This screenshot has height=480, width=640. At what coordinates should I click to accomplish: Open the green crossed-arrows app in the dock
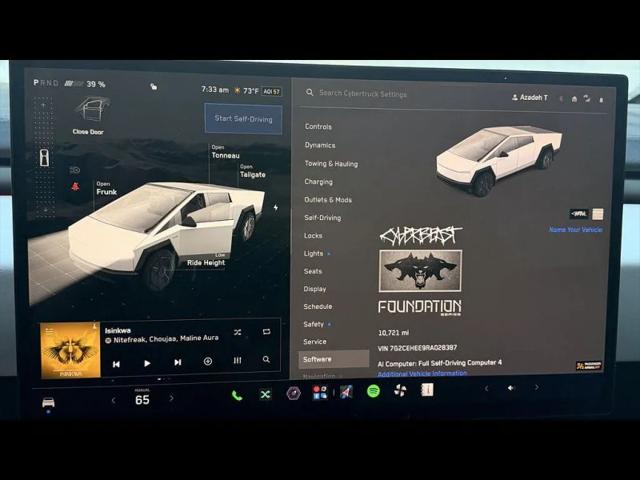point(265,394)
